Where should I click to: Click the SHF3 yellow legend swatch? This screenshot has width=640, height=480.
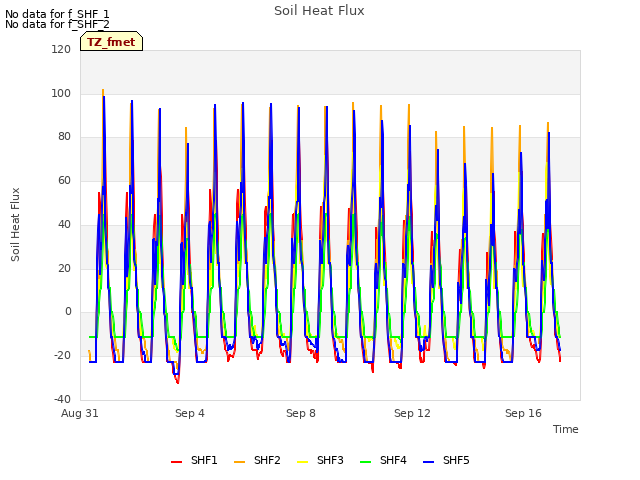pyautogui.click(x=302, y=462)
